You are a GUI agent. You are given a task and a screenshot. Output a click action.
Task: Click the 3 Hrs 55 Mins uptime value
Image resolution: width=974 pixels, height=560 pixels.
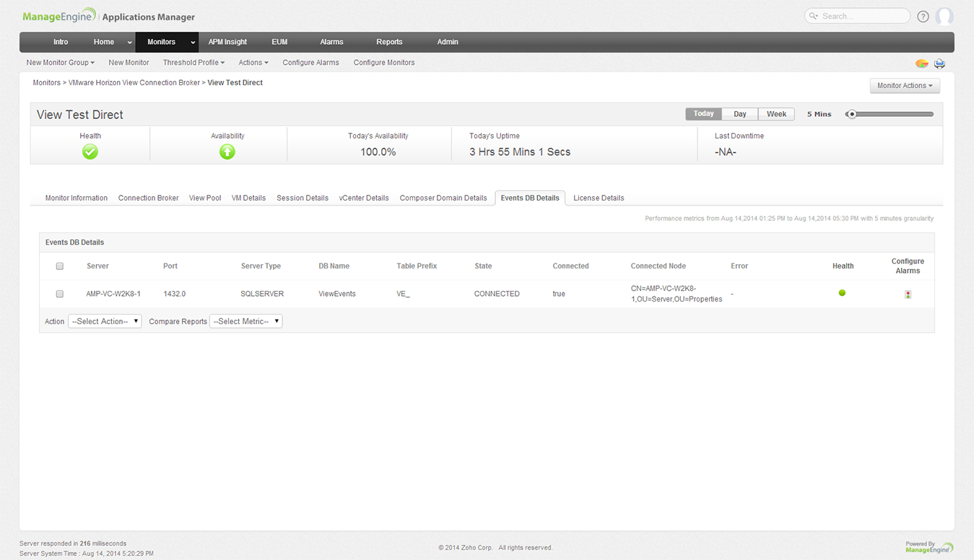coord(520,152)
